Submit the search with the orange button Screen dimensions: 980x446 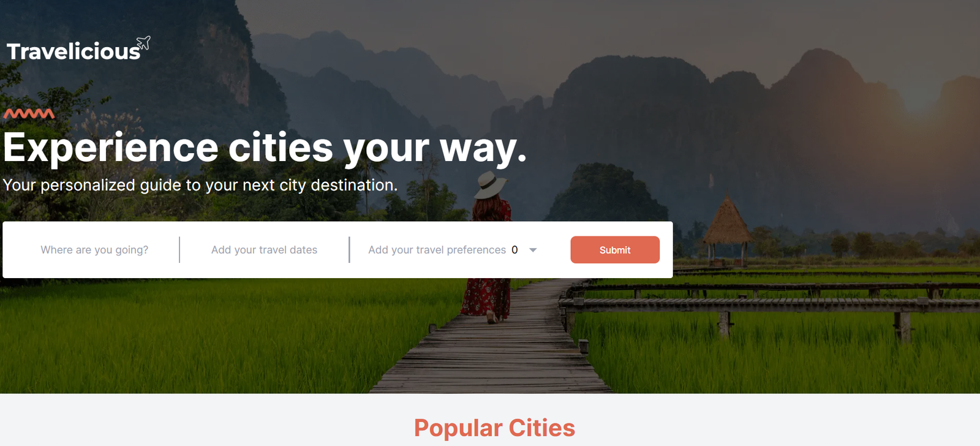pos(615,250)
